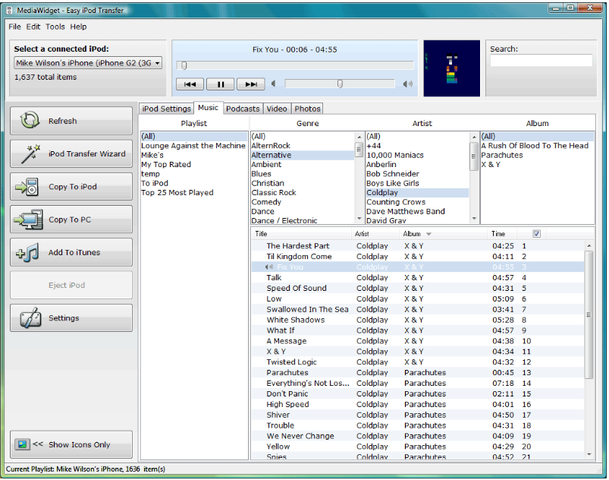609x480 pixels.
Task: Open the Edit menu
Action: pyautogui.click(x=33, y=27)
